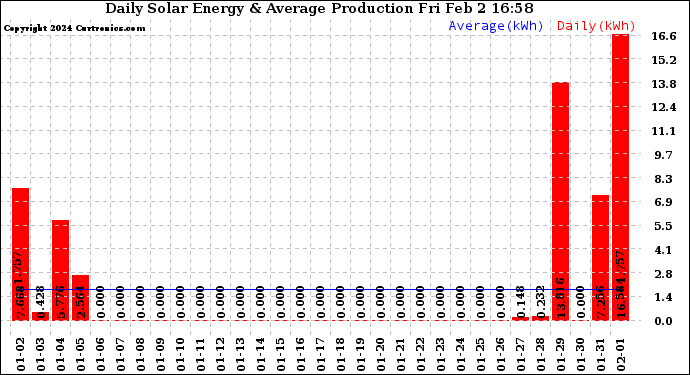Viewport: 690px width, 375px height.
Task: Click the y-axis value 4.1
Action: click(x=664, y=250)
